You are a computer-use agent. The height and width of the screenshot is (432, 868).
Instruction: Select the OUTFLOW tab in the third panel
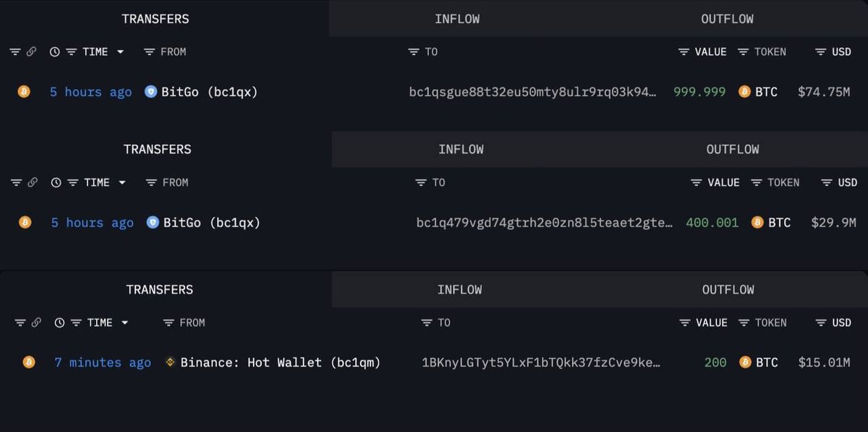pyautogui.click(x=728, y=289)
